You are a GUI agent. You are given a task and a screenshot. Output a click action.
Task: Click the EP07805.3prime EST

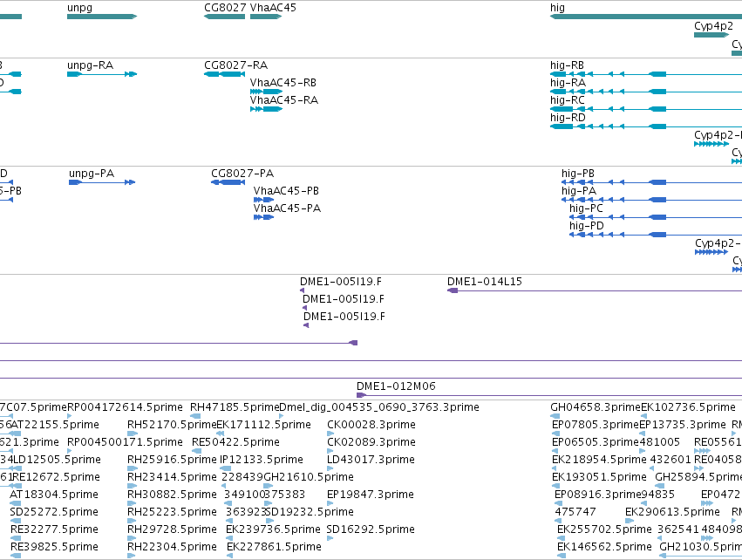coord(555,434)
